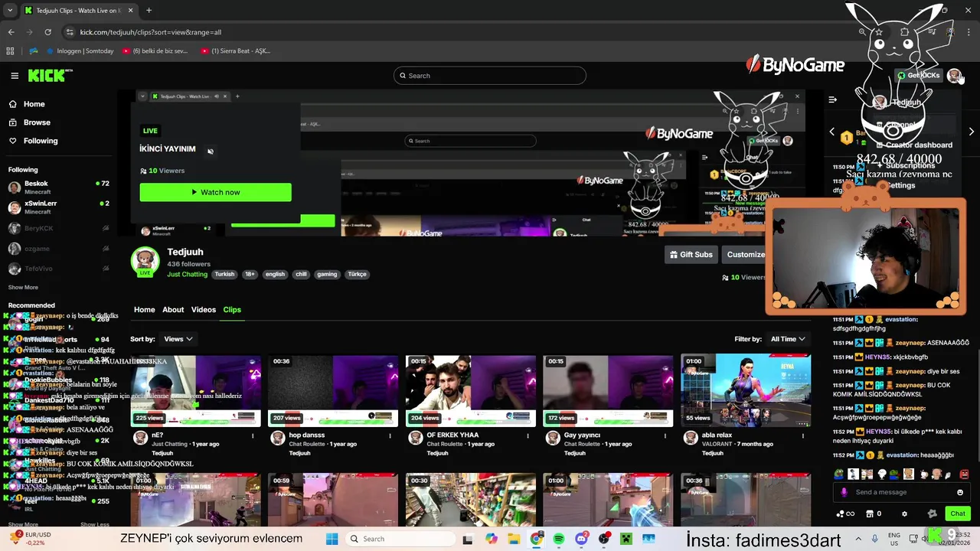The image size is (980, 551).
Task: Open the chat emoji picker
Action: (960, 492)
